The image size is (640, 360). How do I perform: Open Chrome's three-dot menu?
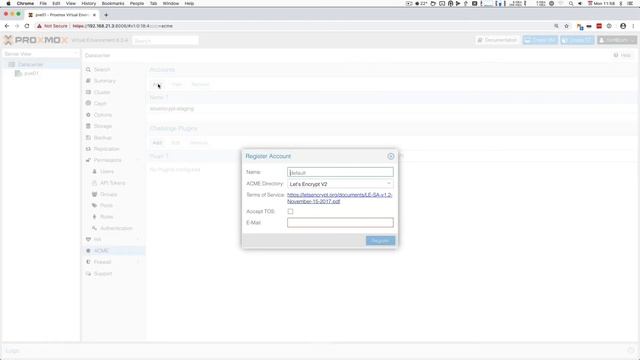pos(633,26)
